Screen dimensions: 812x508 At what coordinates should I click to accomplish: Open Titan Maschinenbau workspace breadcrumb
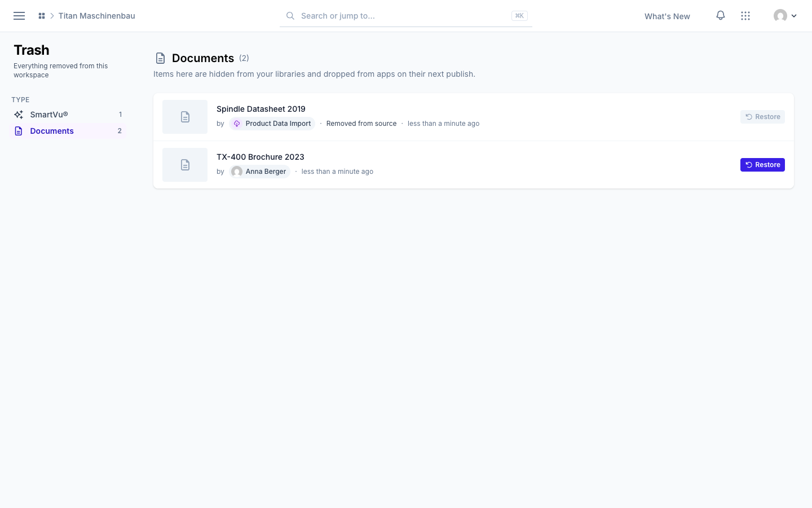pyautogui.click(x=97, y=16)
